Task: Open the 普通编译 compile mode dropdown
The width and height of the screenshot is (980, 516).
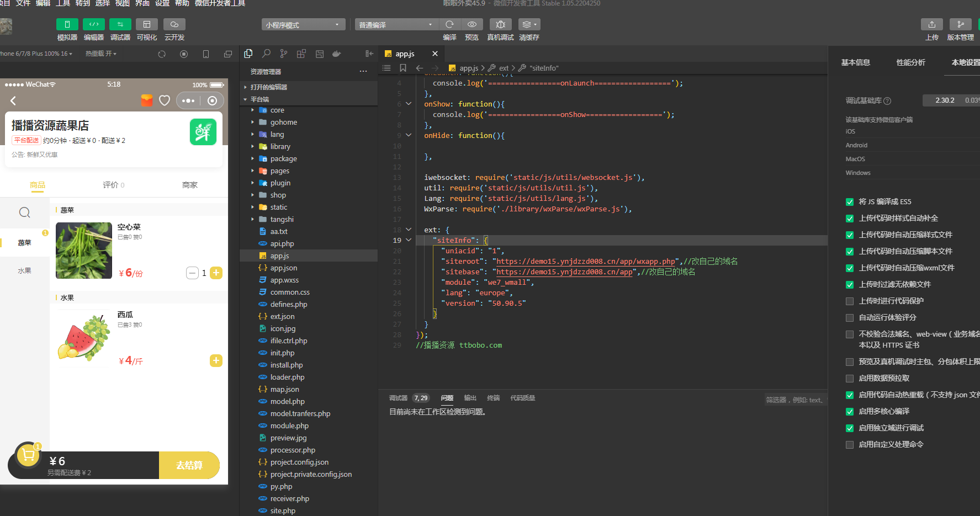Action: pyautogui.click(x=396, y=24)
